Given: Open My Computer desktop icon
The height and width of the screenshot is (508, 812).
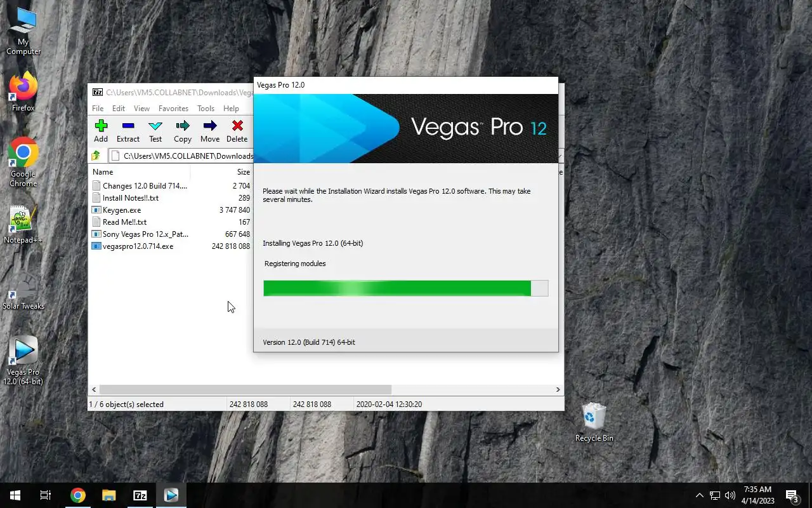Looking at the screenshot, I should coord(23,31).
